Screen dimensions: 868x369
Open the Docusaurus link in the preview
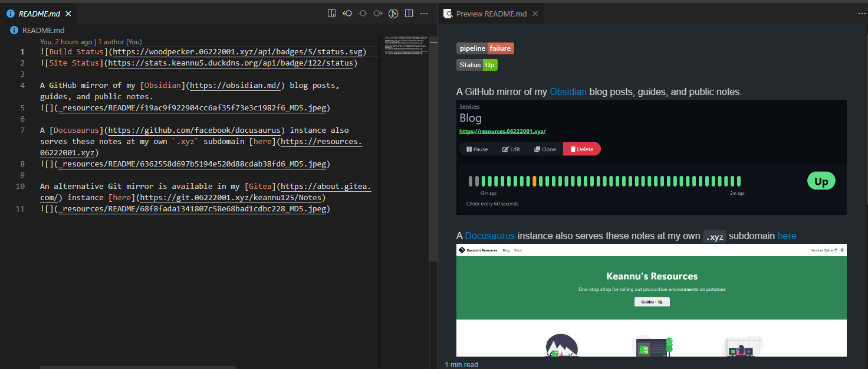[x=489, y=236]
